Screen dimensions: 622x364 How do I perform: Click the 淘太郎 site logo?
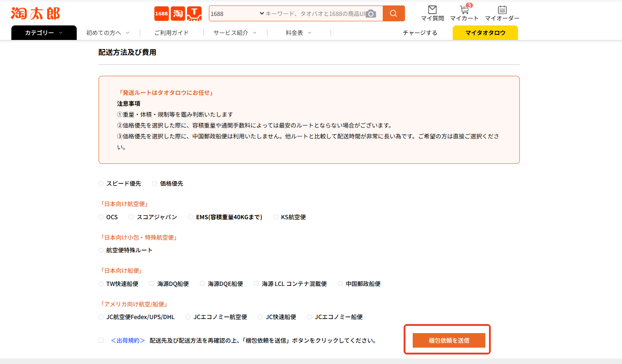[35, 14]
